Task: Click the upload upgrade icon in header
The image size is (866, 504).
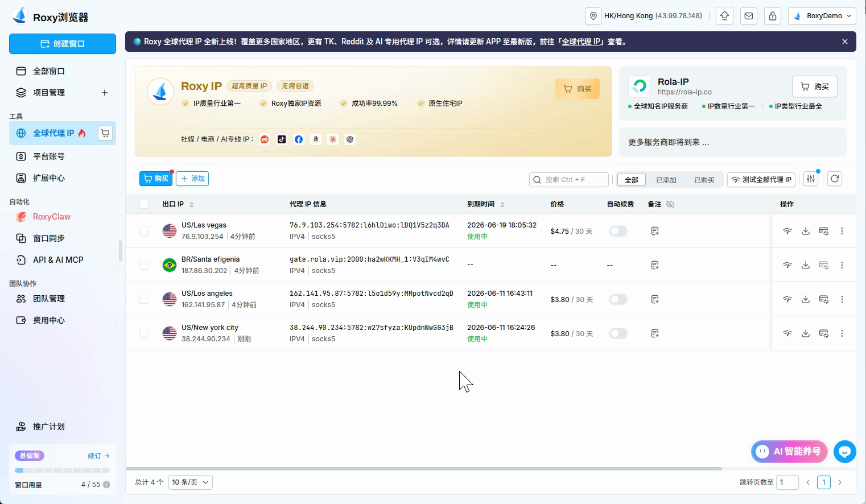Action: (725, 16)
